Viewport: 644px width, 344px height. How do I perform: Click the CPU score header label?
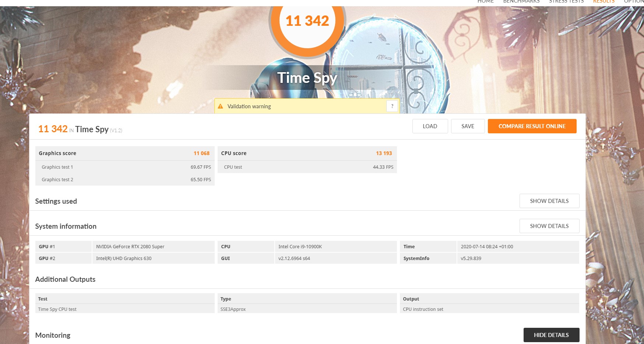(x=234, y=153)
